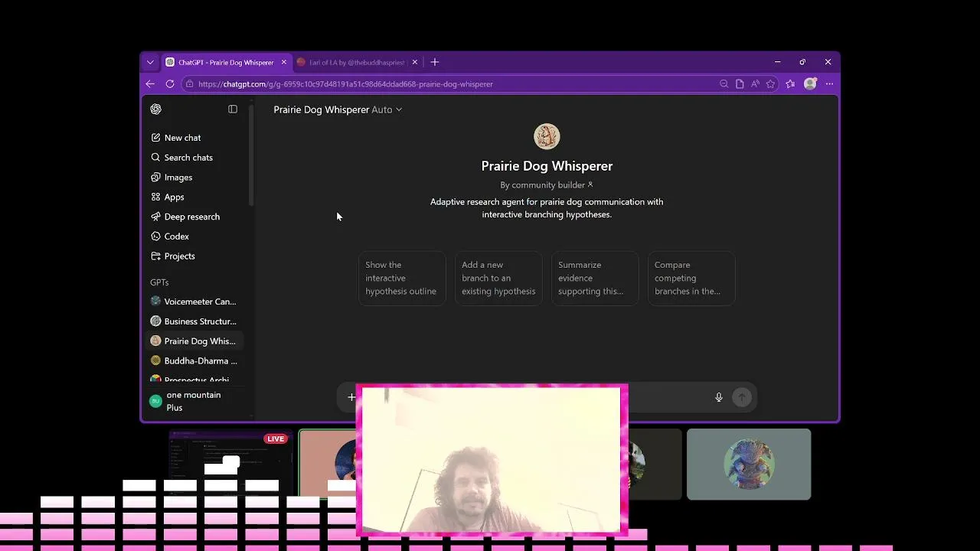The width and height of the screenshot is (980, 551).
Task: Click the send arrow button
Action: (741, 397)
